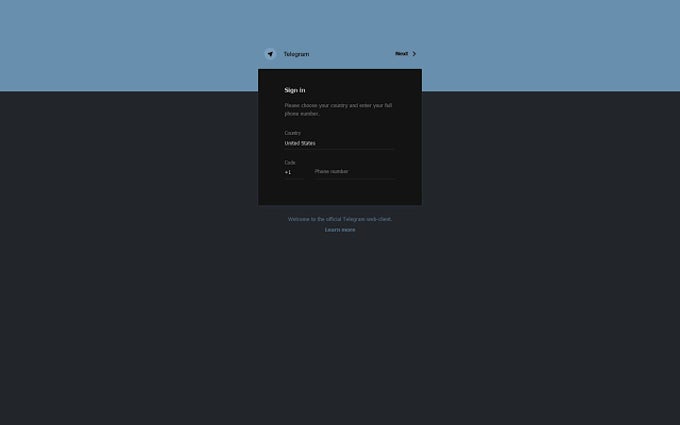
Task: Click the 'Welcome to the official Telegram web-client' text
Action: (340, 219)
